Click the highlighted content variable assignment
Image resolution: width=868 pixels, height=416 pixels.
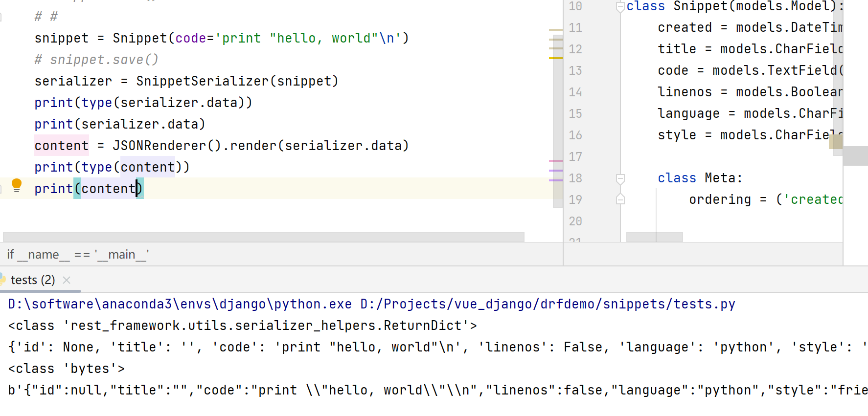point(62,146)
